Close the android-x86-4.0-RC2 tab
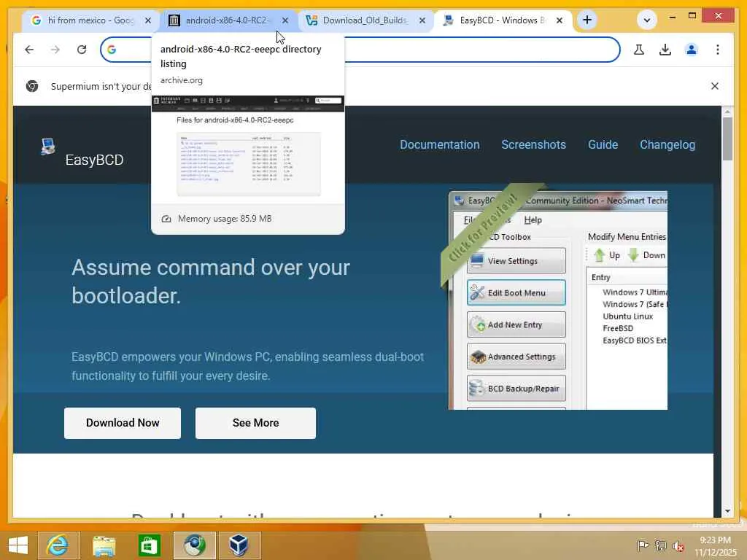Image resolution: width=747 pixels, height=560 pixels. pyautogui.click(x=285, y=20)
